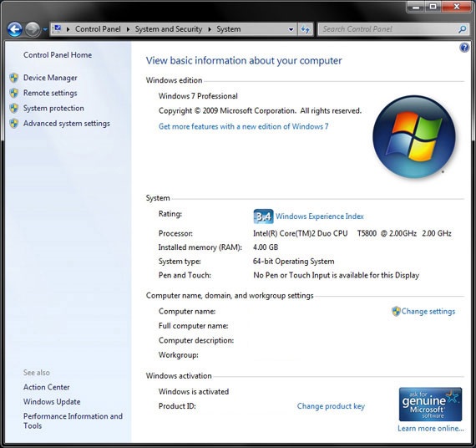The image size is (476, 448).
Task: Click Change settings link
Action: tap(428, 311)
